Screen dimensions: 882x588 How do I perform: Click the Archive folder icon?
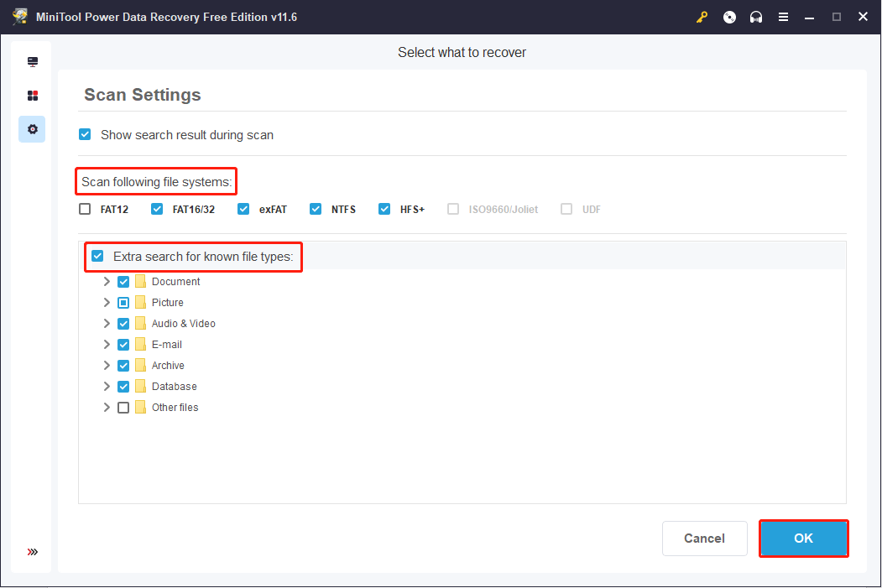[x=141, y=366]
